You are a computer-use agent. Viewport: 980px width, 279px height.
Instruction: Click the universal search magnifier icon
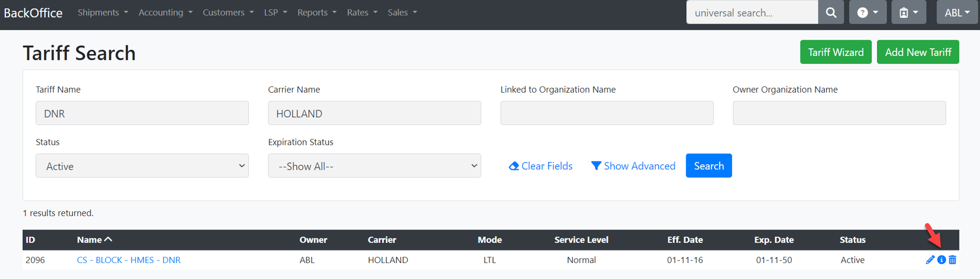(x=831, y=12)
